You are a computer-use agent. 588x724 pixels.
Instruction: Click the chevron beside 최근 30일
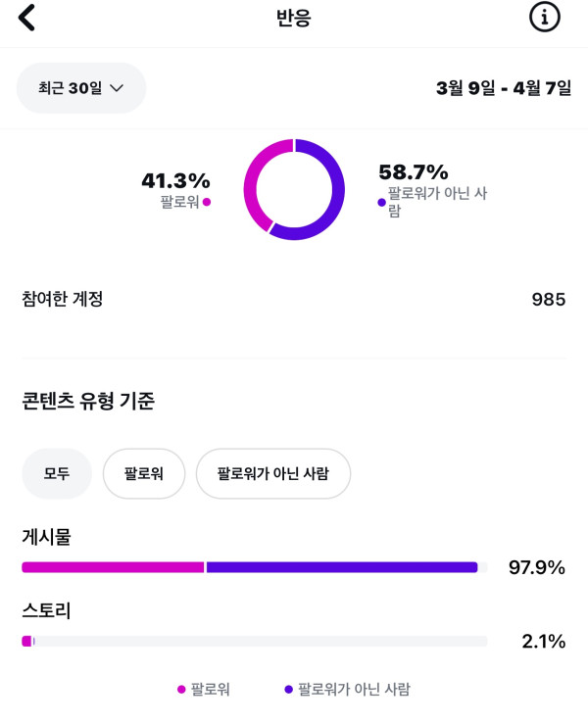(x=117, y=88)
